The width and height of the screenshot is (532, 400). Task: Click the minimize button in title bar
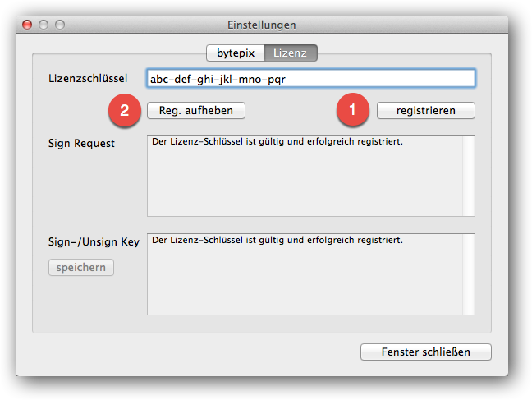(44, 25)
